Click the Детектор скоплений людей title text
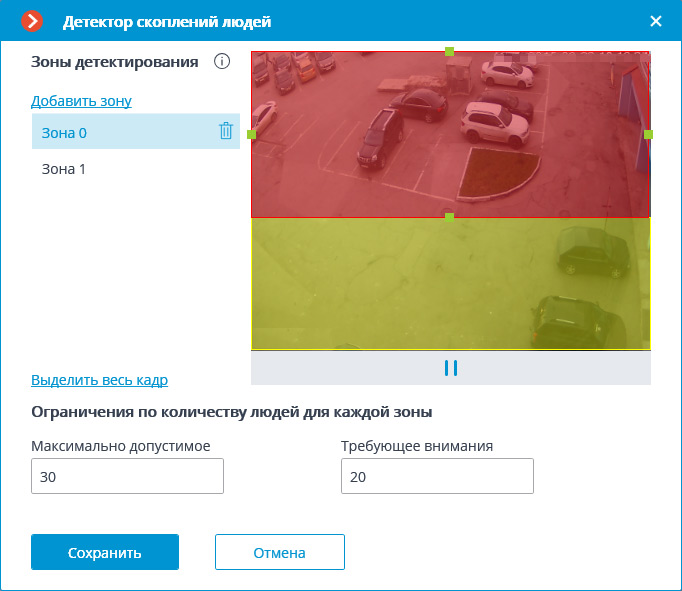The width and height of the screenshot is (682, 591). (x=167, y=21)
